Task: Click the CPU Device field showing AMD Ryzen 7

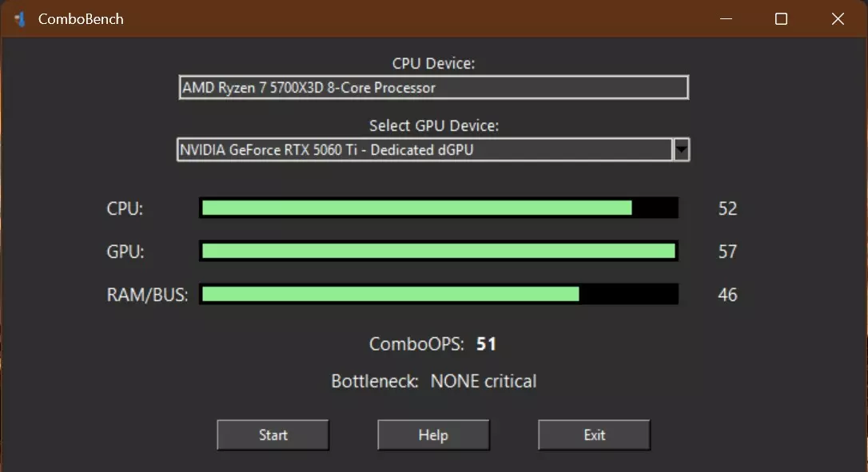Action: pos(434,87)
